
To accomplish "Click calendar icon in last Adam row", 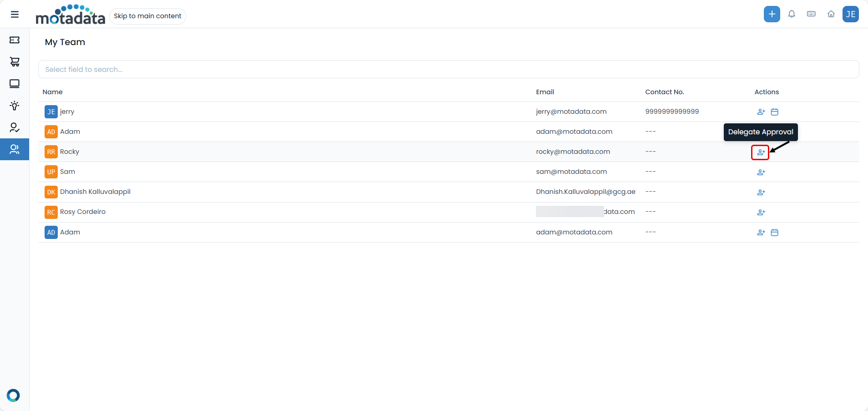I will pos(774,233).
